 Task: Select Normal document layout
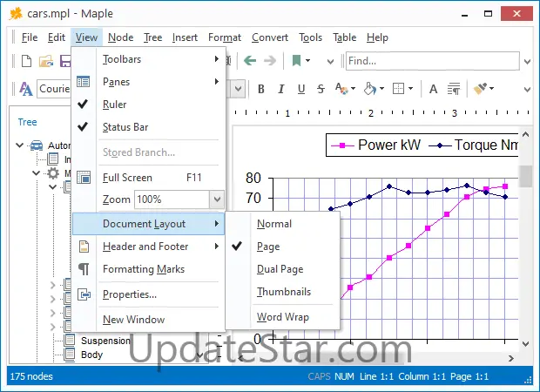(x=282, y=224)
